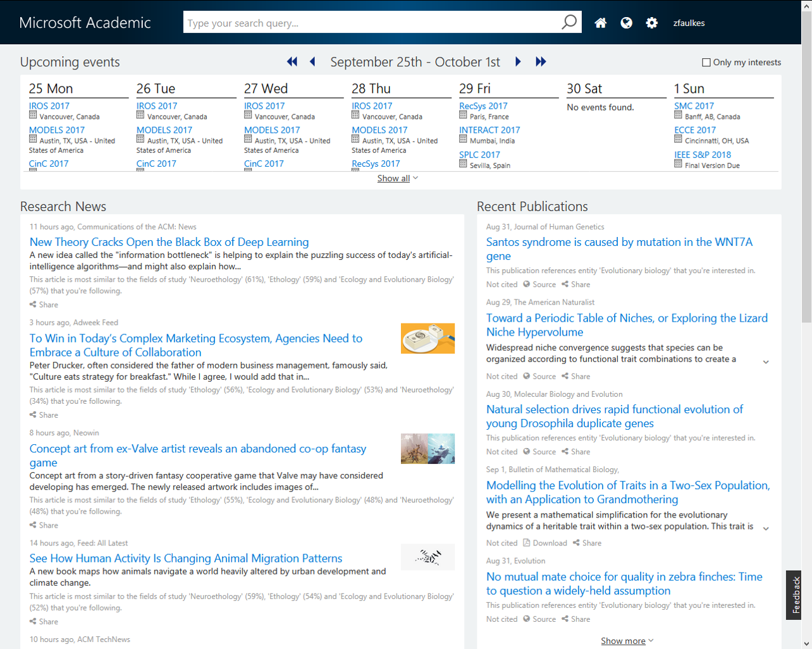The width and height of the screenshot is (812, 649).
Task: Open the Two-Sex Population Grandmothering publication
Action: (628, 492)
